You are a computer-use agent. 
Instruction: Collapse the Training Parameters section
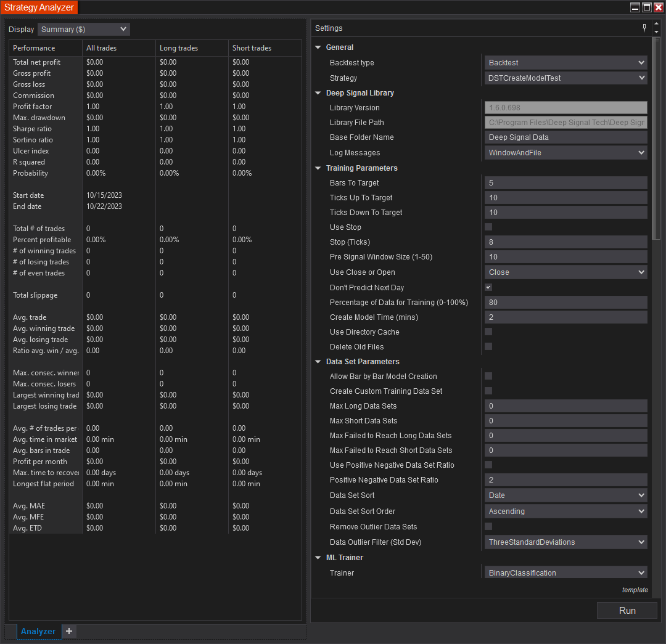click(x=318, y=168)
